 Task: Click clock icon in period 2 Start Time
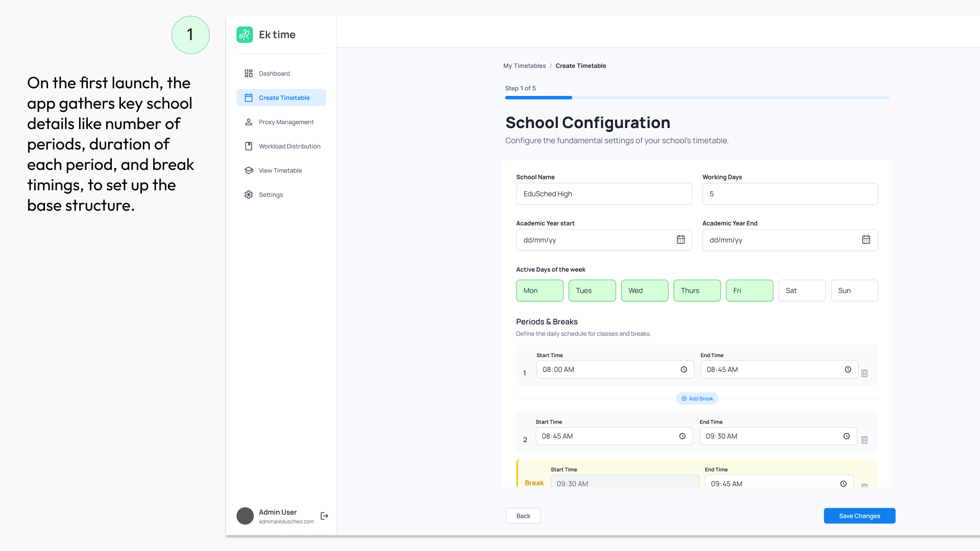682,436
